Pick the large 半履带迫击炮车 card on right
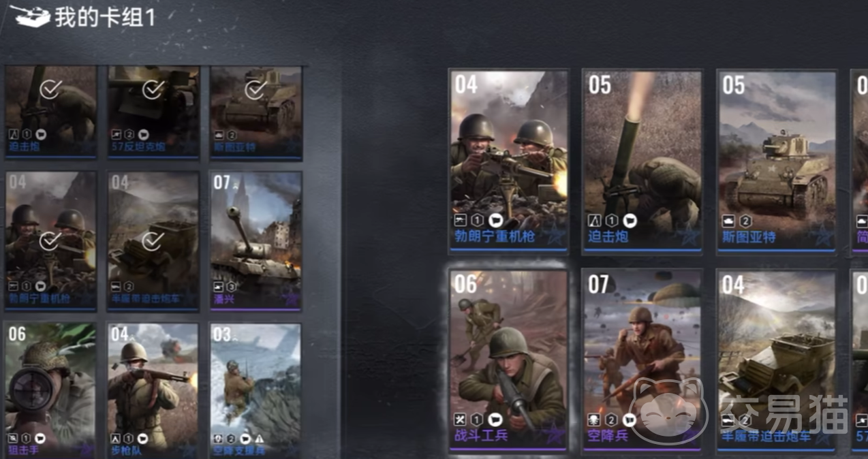 pos(777,360)
